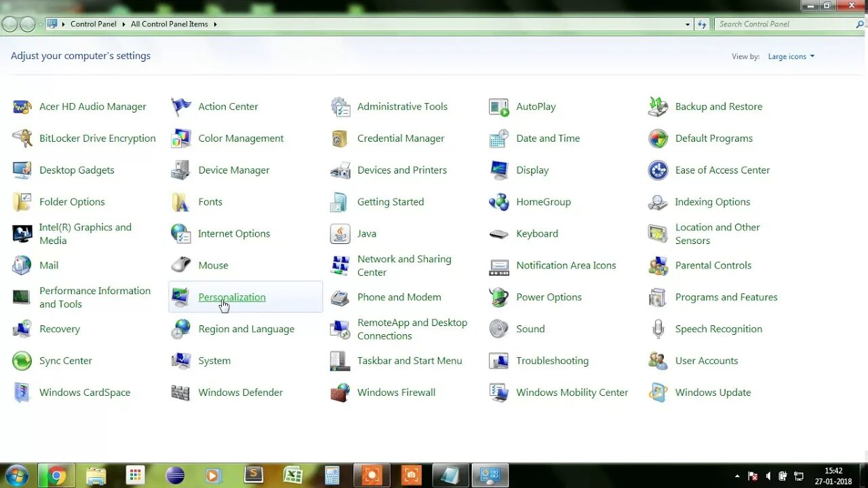Click the Device Manager icon
868x488 pixels.
181,170
